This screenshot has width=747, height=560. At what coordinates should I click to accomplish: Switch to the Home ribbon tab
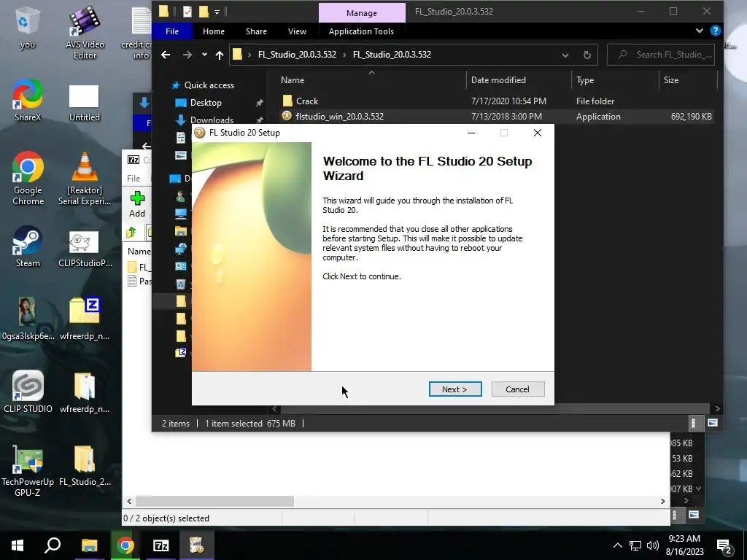coord(214,31)
